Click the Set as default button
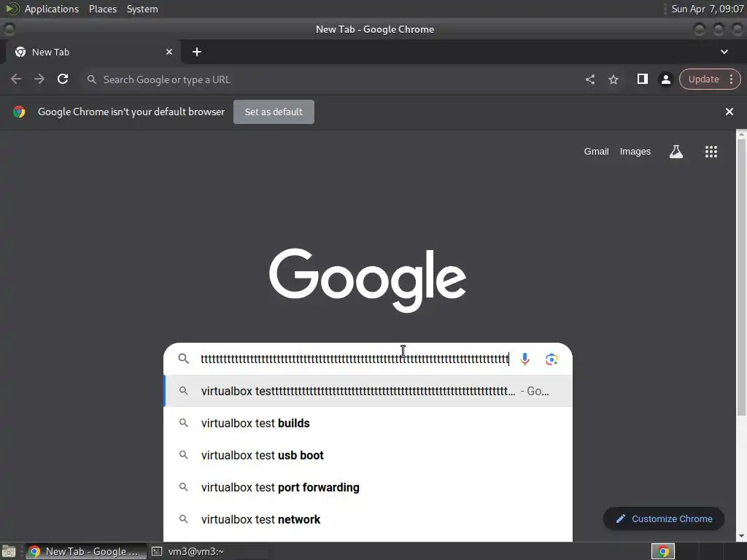The image size is (747, 560). pos(274,112)
